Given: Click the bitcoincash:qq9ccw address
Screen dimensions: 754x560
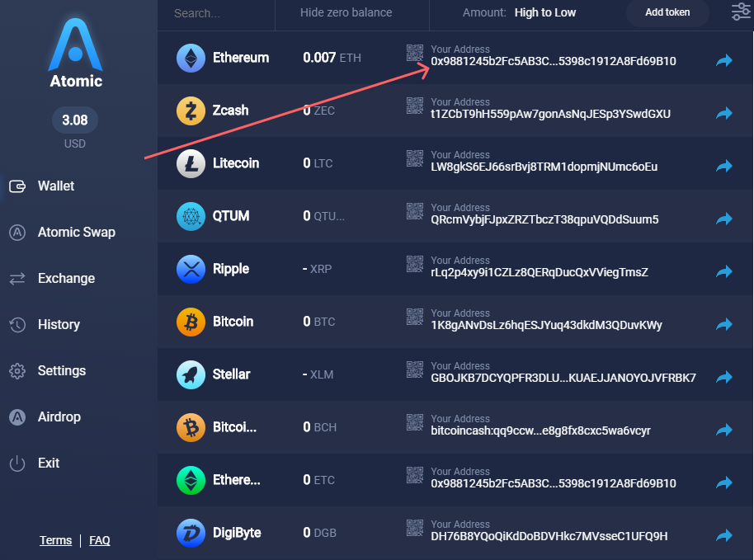Looking at the screenshot, I should 540,431.
